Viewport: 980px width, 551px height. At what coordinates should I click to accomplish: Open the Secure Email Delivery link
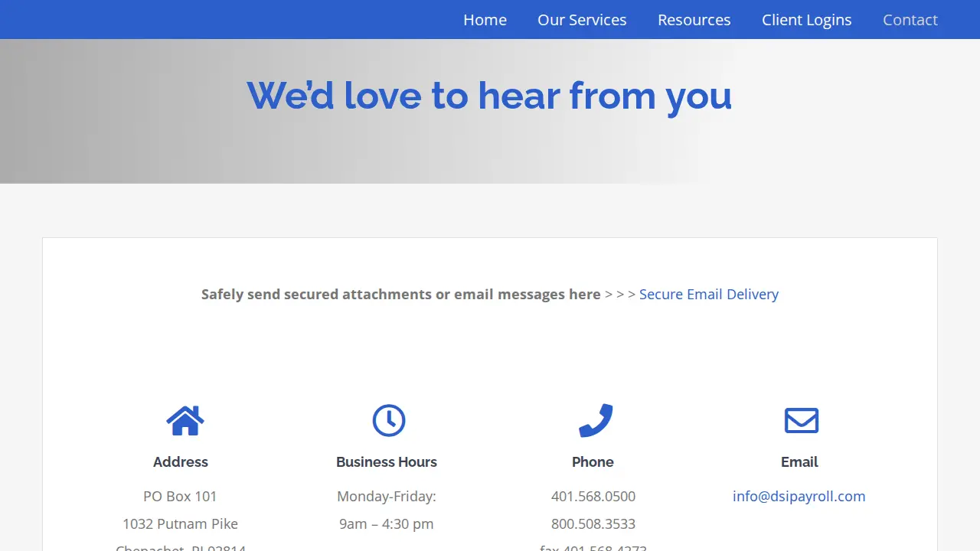tap(709, 295)
